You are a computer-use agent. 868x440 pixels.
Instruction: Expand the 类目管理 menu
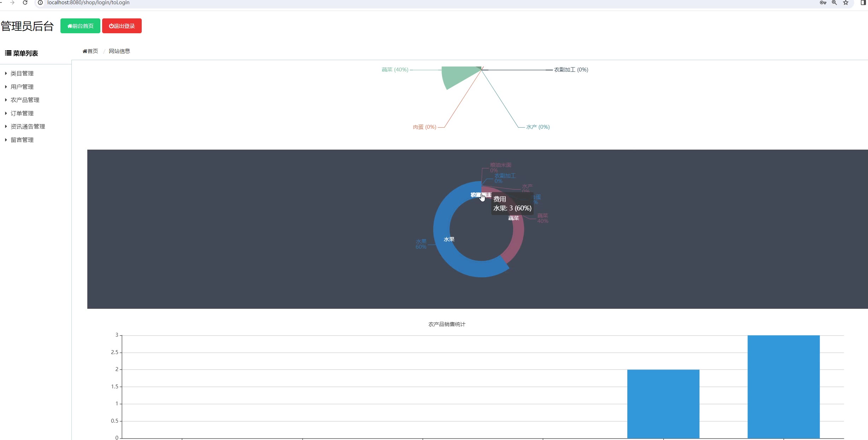(x=22, y=73)
